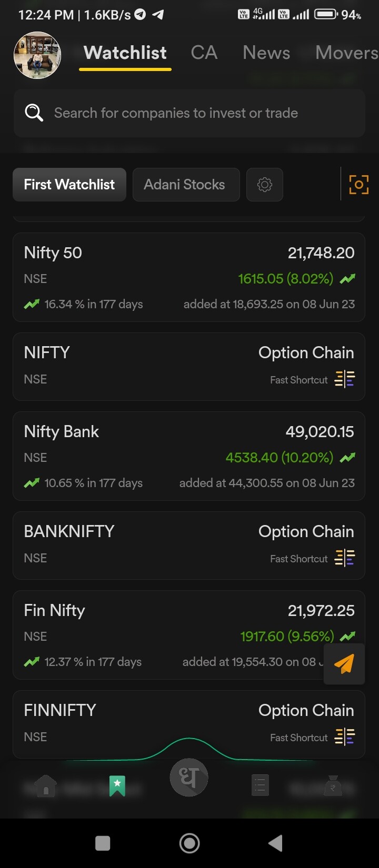Open NIFTY option chain shortcut icon
379x868 pixels.
tap(345, 379)
